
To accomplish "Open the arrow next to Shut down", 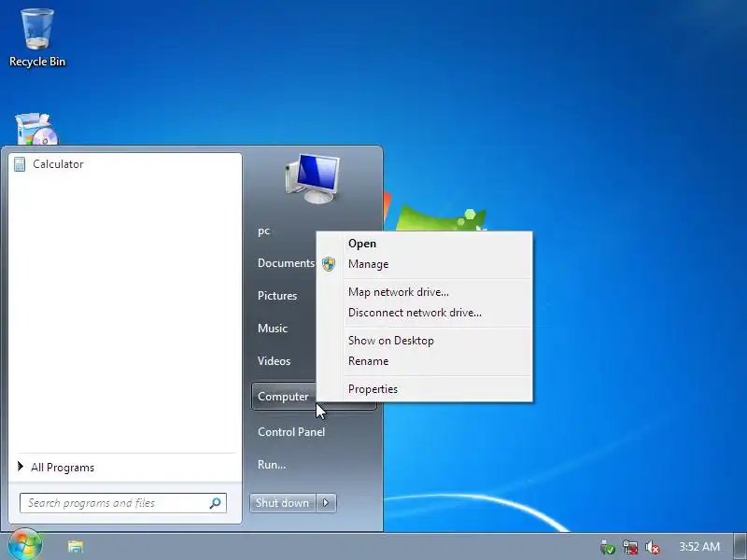I will click(326, 503).
